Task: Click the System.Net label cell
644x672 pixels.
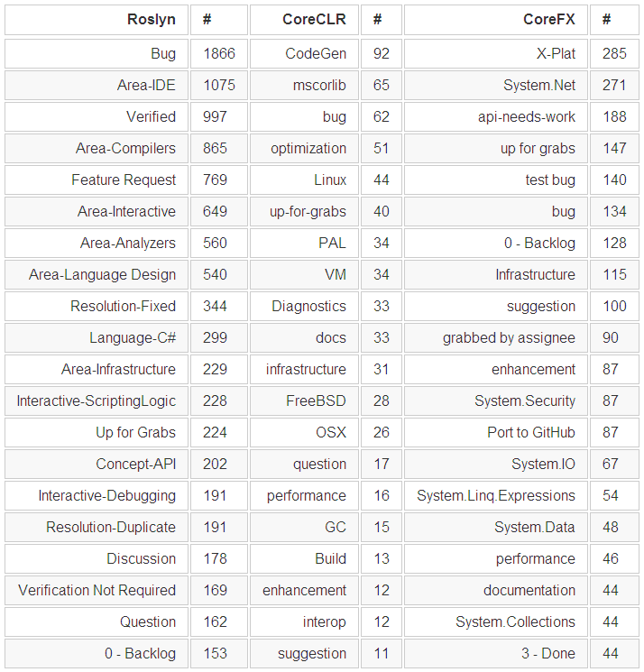Action: [539, 86]
